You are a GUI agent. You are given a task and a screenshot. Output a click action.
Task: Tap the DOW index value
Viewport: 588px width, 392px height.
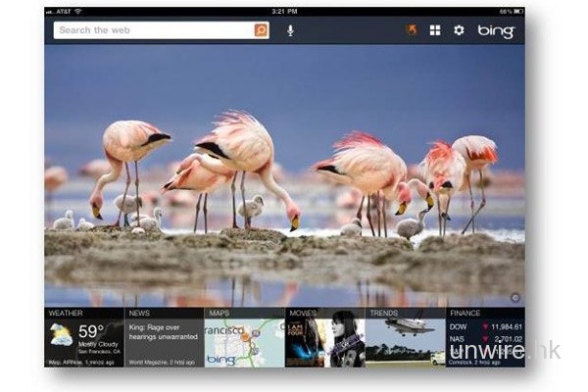coord(504,326)
